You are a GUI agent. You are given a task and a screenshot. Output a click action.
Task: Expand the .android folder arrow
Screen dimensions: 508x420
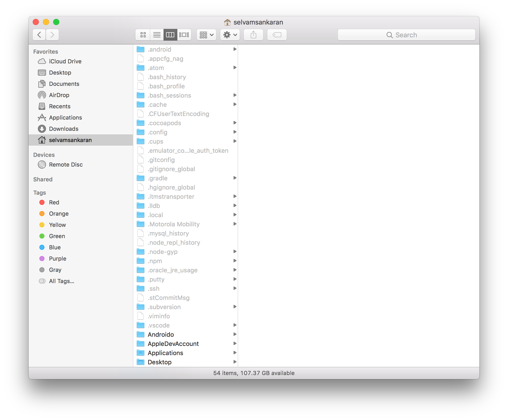pos(235,49)
